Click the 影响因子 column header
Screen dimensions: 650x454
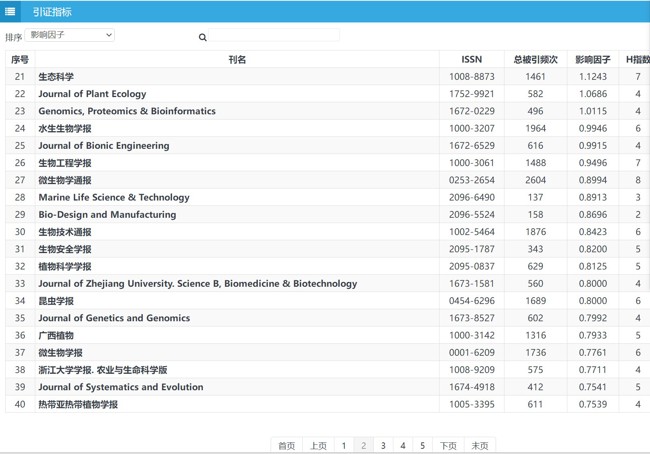click(x=592, y=59)
